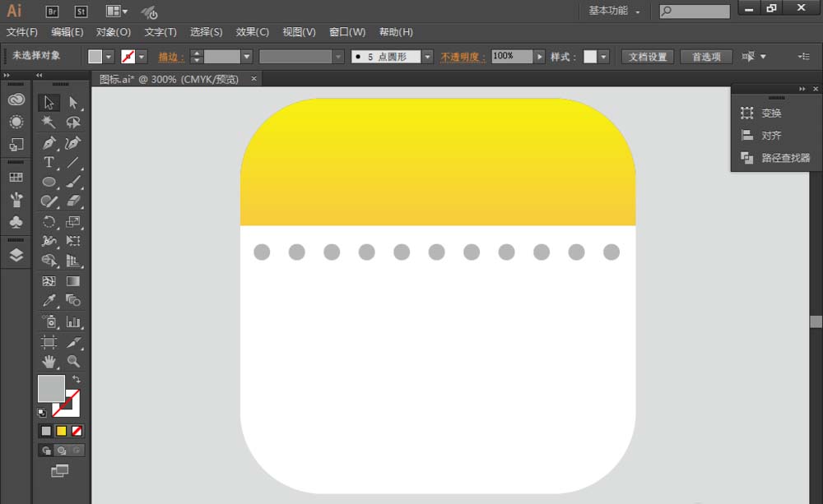Image resolution: width=823 pixels, height=504 pixels.
Task: Open the 对象(O) menu
Action: pos(114,32)
